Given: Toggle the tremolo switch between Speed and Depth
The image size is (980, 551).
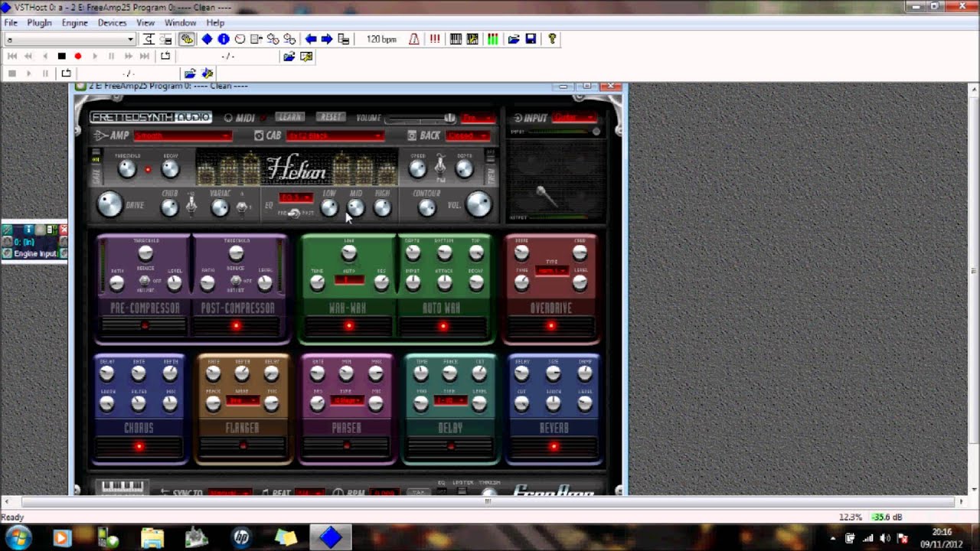Looking at the screenshot, I should pos(440,165).
